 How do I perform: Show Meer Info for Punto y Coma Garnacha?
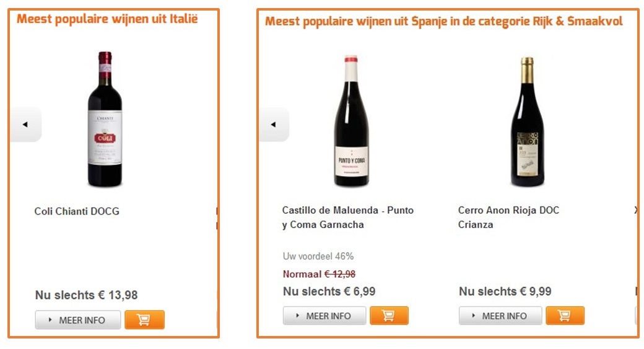(324, 316)
